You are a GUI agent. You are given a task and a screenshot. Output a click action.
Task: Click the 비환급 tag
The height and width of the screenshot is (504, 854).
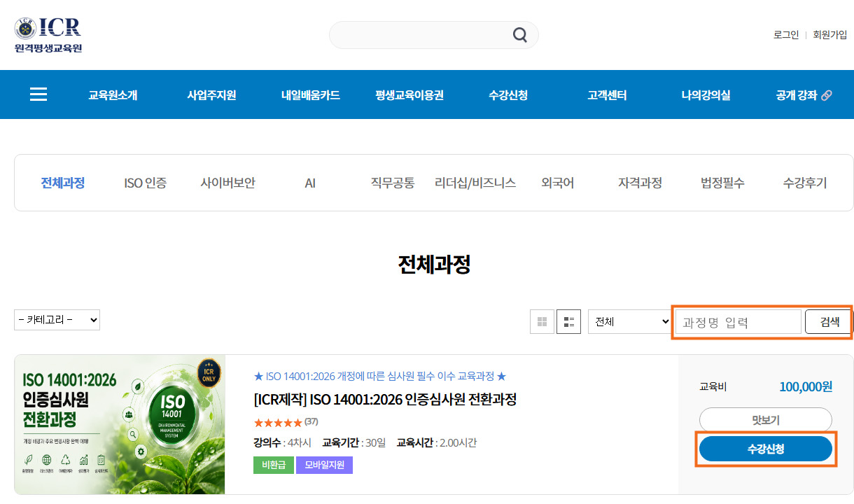coord(274,465)
